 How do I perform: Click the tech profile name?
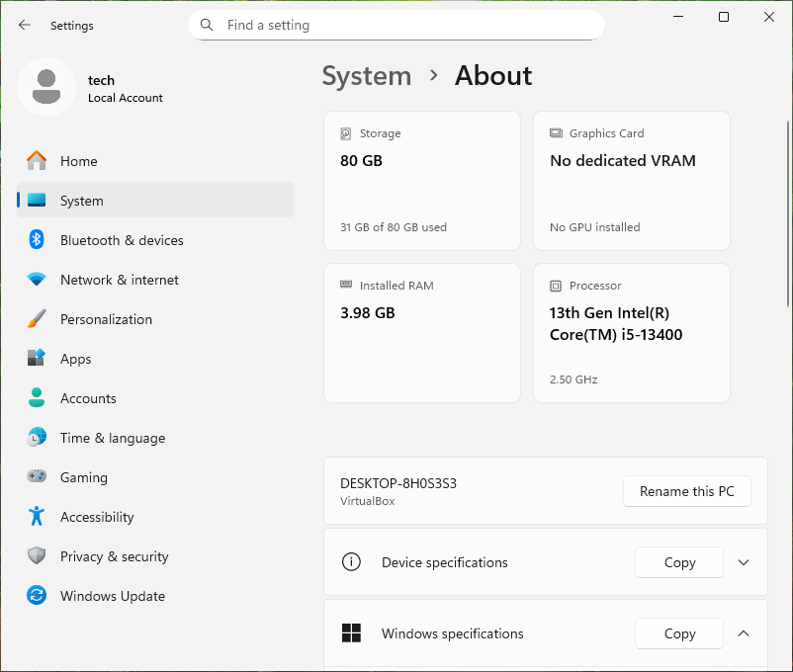tap(101, 80)
